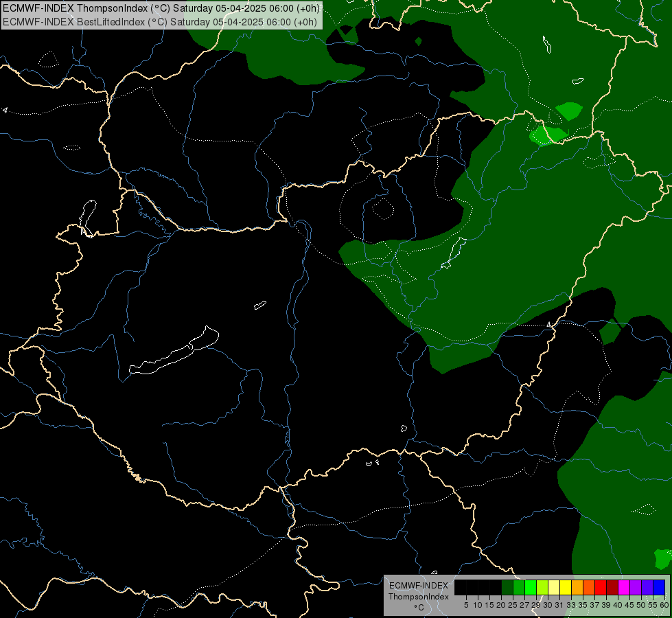Screen dimensions: 672x618
Task: Click the ThompsonIndex title line
Action: click(x=161, y=8)
